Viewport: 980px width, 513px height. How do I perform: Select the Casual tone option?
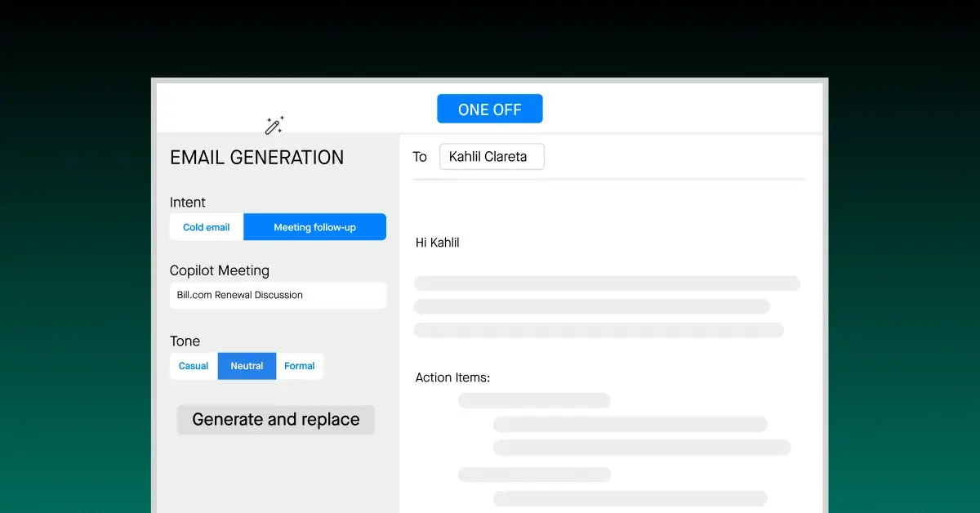[193, 365]
